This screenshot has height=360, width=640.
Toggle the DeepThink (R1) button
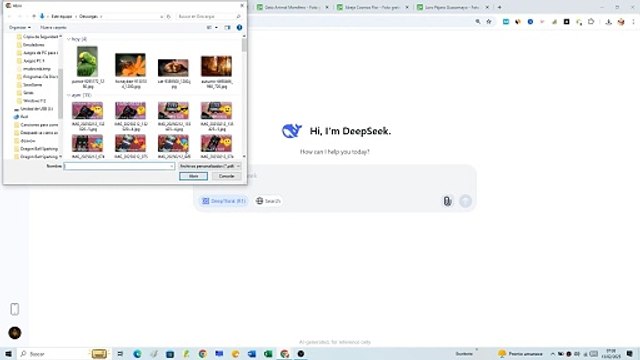click(224, 201)
